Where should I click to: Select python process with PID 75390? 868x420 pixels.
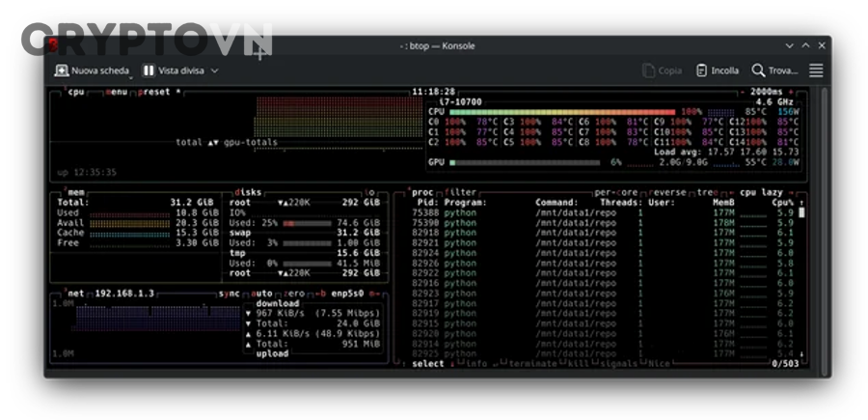(602, 223)
